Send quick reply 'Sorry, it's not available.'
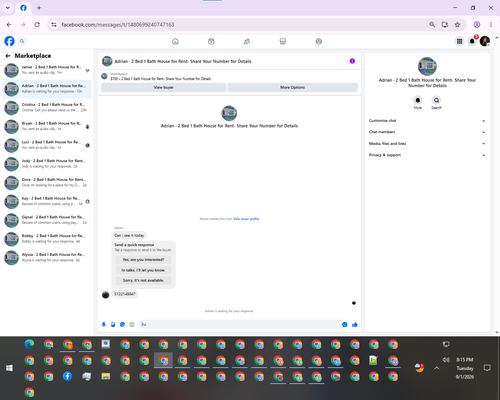 143,280
